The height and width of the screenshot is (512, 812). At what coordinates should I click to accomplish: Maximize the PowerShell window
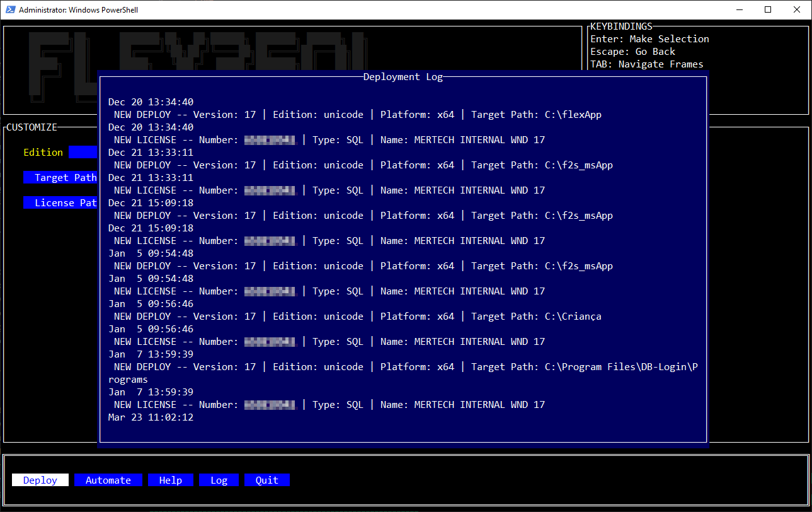pyautogui.click(x=768, y=9)
